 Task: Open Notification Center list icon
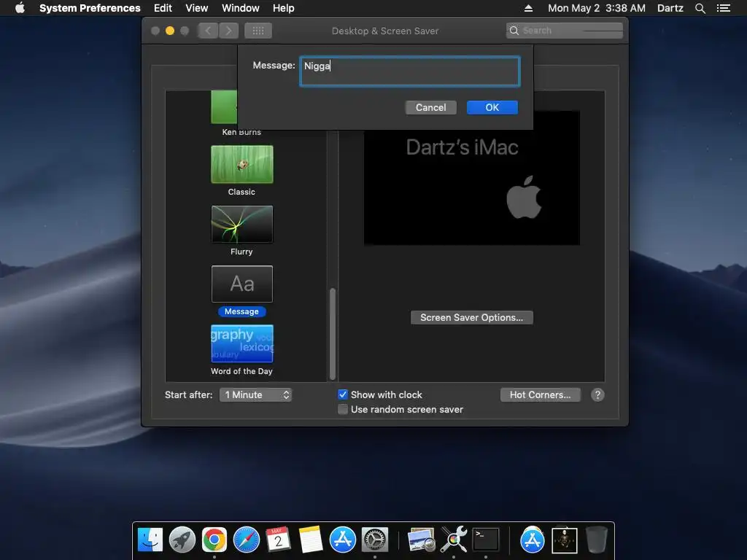723,8
